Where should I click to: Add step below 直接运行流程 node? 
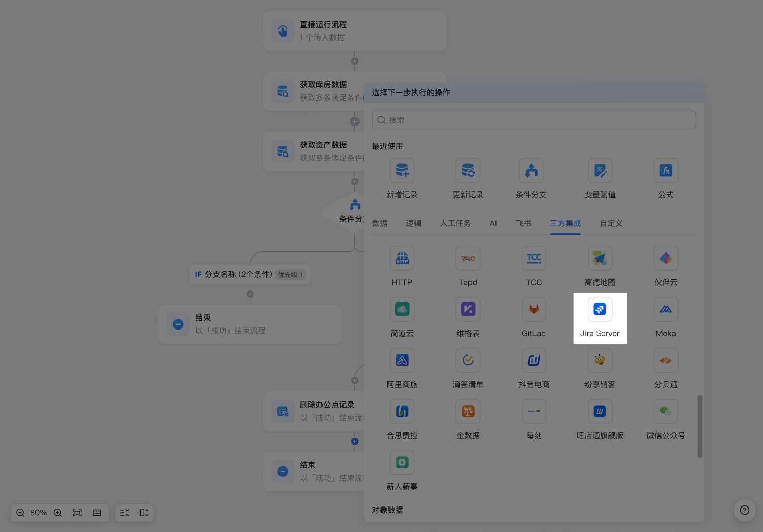tap(354, 61)
